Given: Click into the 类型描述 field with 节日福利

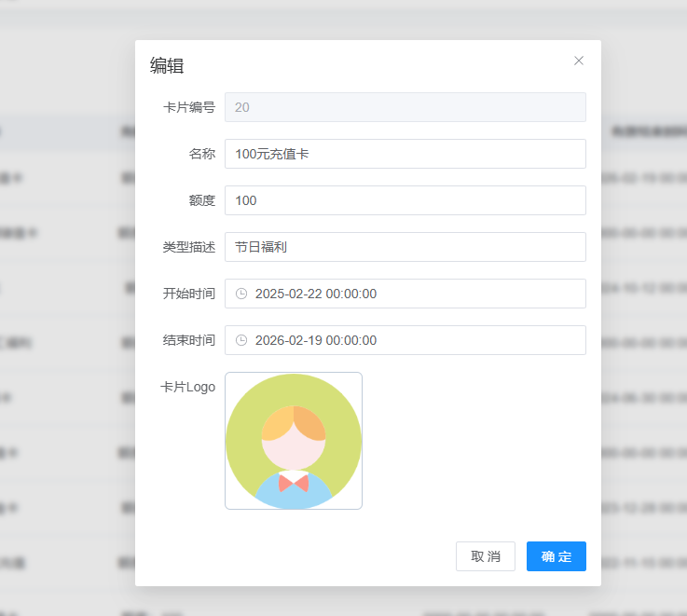Looking at the screenshot, I should [405, 247].
